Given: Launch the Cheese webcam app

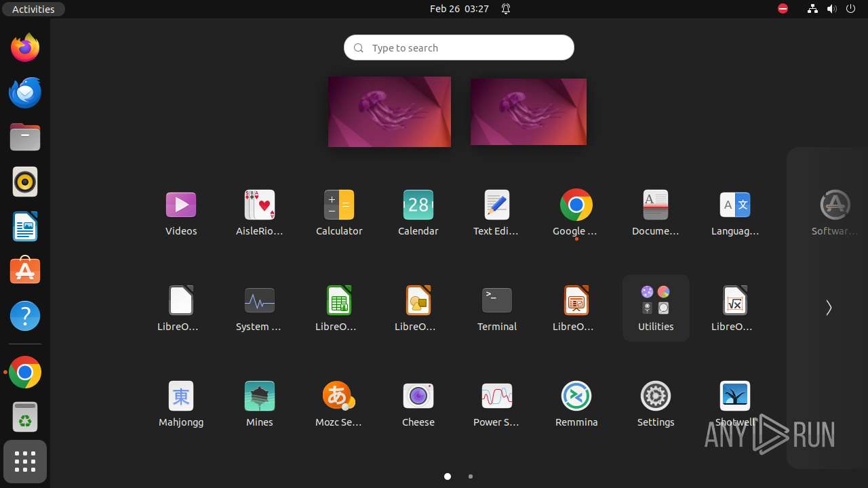Looking at the screenshot, I should (418, 404).
